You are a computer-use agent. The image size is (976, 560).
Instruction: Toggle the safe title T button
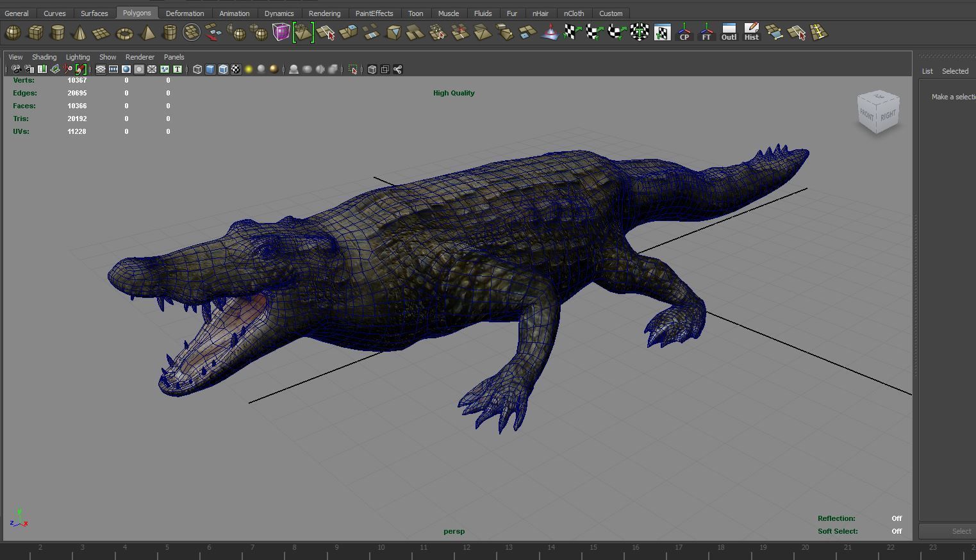[x=178, y=69]
